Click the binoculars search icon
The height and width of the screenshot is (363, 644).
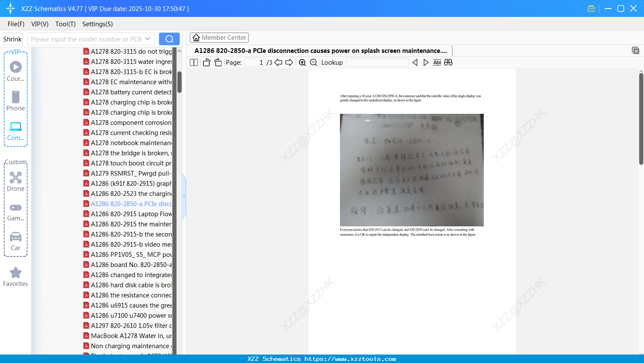(x=448, y=62)
